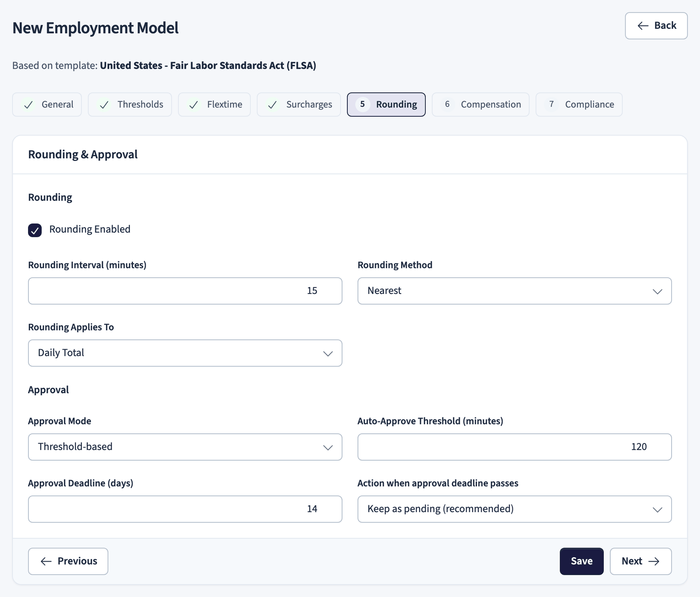Open the General step tab

click(47, 105)
